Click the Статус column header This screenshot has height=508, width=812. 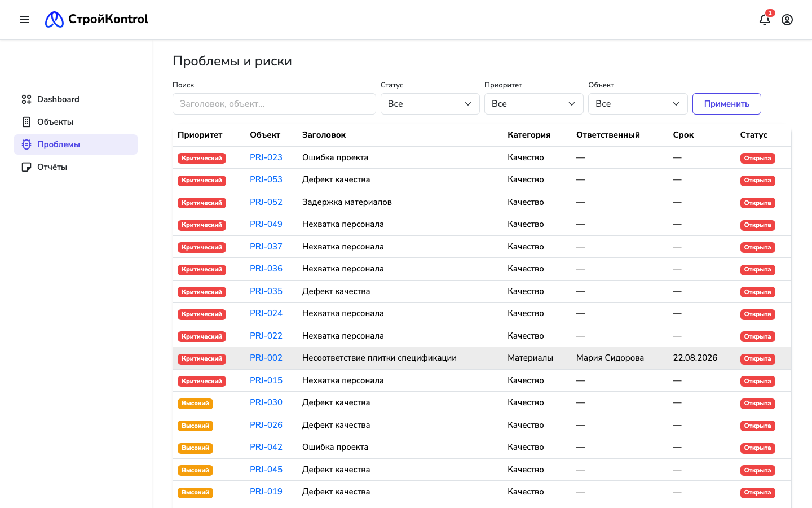[753, 135]
